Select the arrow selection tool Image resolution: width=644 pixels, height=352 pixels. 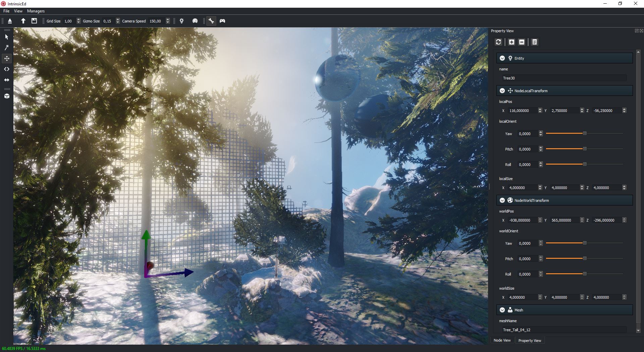pos(7,37)
